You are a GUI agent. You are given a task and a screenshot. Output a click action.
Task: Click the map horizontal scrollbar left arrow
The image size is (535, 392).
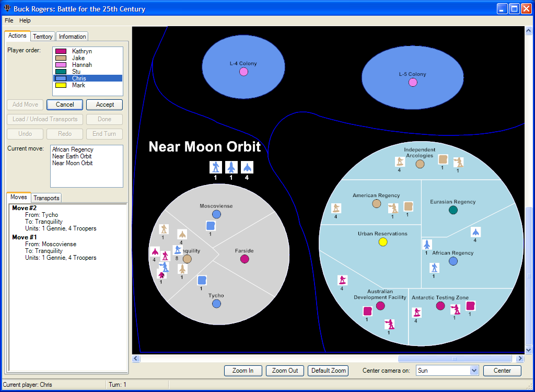[136, 359]
